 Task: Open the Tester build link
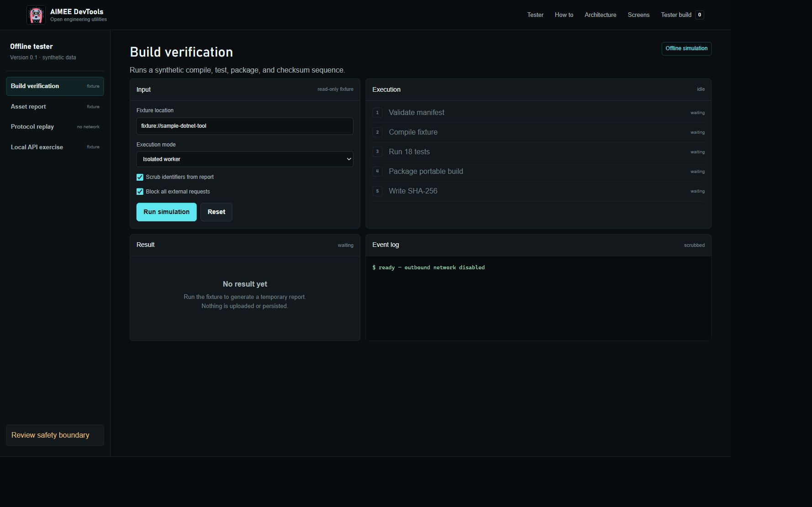(676, 15)
